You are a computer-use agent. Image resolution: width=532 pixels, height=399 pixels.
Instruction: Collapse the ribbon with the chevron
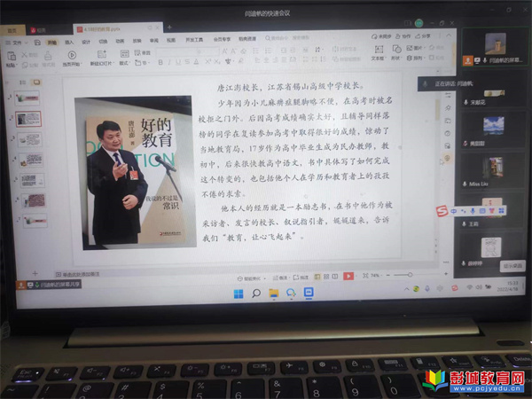[x=449, y=35]
